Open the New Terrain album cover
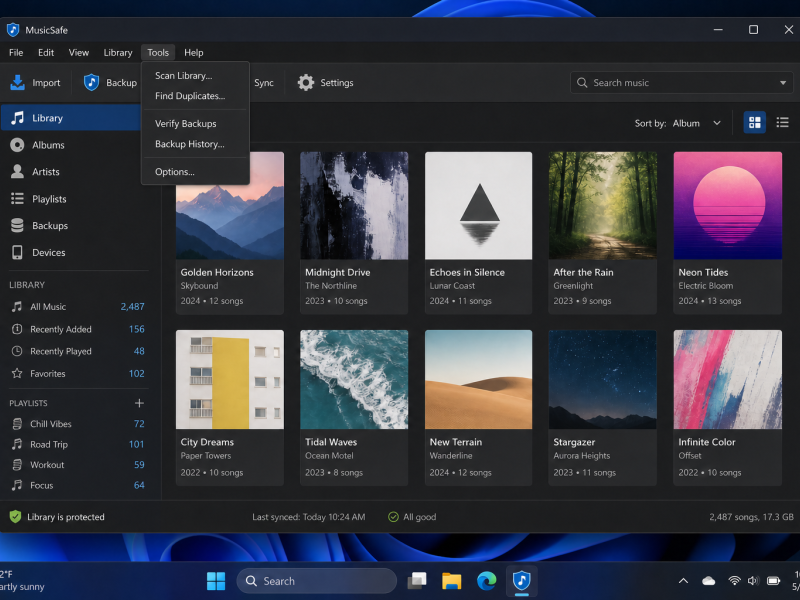The width and height of the screenshot is (800, 600). 479,380
